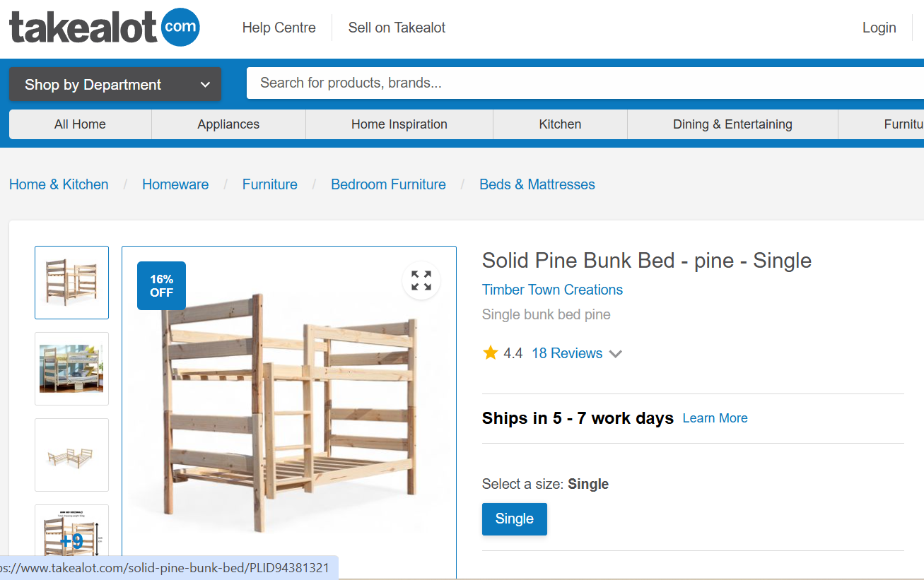Switch to the All Home tab

[80, 124]
